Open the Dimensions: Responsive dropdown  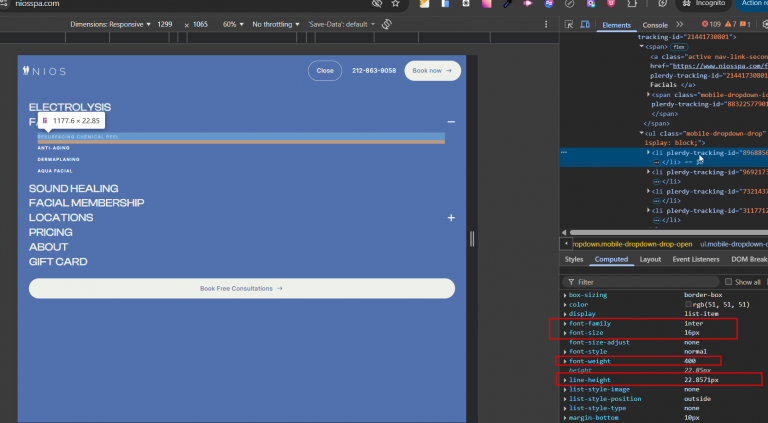tap(110, 24)
